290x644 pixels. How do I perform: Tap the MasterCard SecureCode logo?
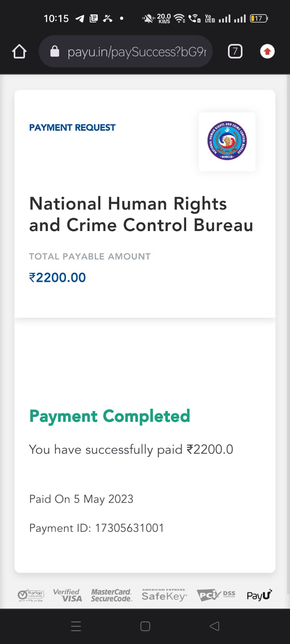click(111, 595)
